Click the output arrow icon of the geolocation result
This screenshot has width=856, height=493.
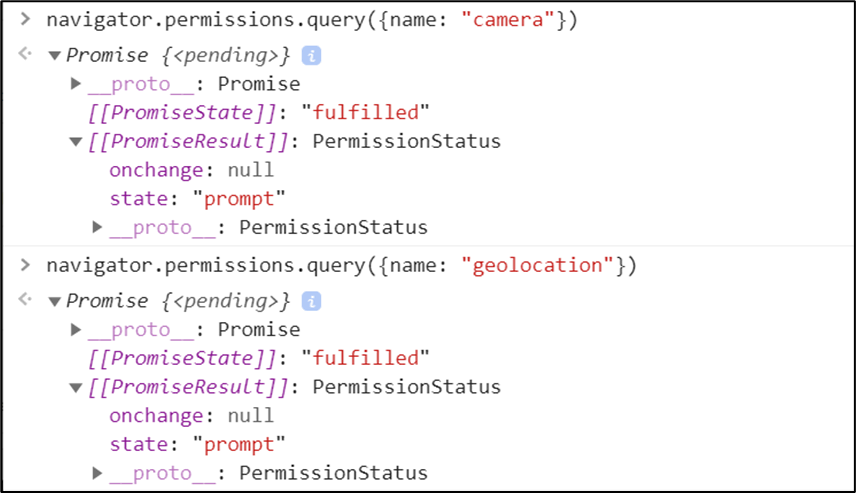(25, 300)
